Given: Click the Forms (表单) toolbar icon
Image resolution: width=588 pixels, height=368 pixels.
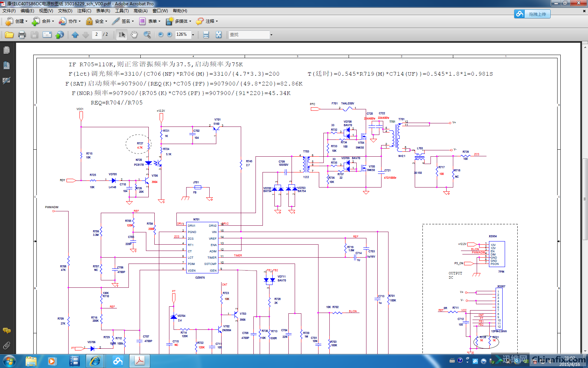Looking at the screenshot, I should (x=142, y=21).
